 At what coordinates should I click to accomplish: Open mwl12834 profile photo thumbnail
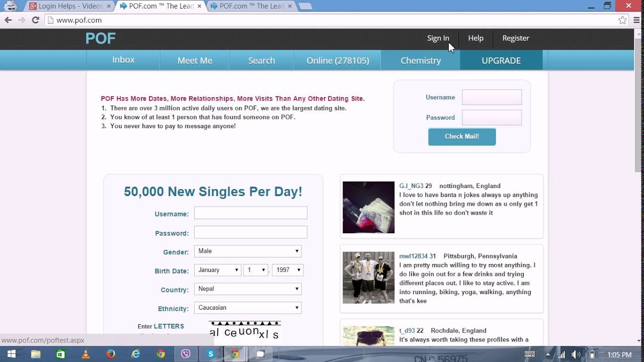point(368,278)
